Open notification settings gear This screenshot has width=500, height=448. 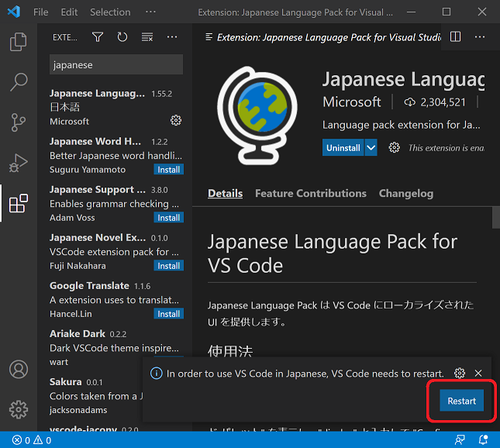pos(460,373)
